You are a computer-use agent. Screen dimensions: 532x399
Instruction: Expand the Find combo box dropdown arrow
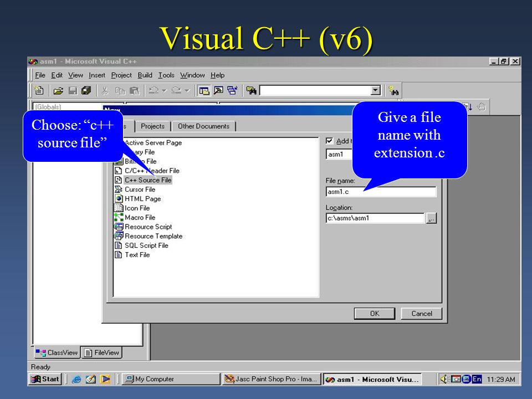tap(375, 90)
